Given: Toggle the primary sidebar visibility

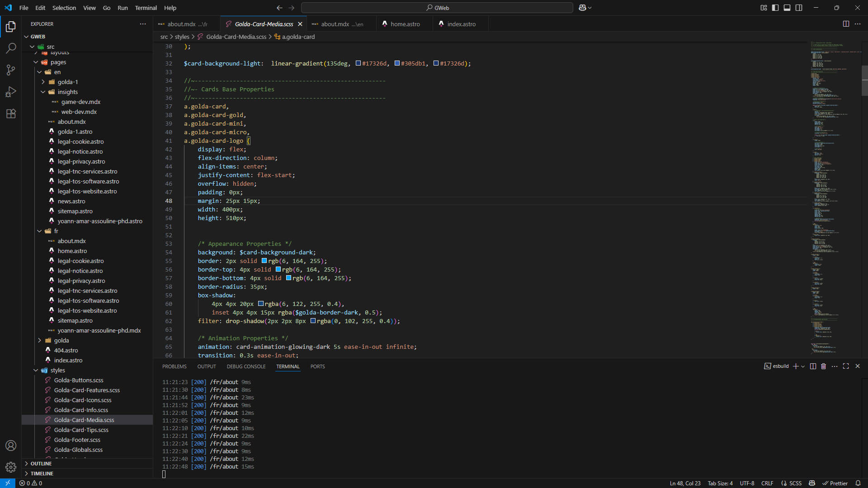Looking at the screenshot, I should [775, 8].
